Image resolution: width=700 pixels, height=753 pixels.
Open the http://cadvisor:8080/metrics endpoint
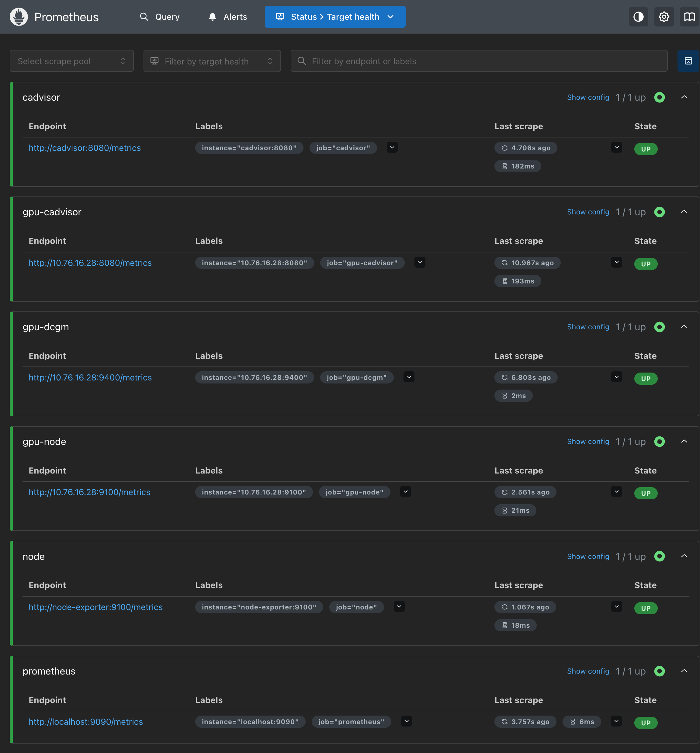pyautogui.click(x=85, y=148)
